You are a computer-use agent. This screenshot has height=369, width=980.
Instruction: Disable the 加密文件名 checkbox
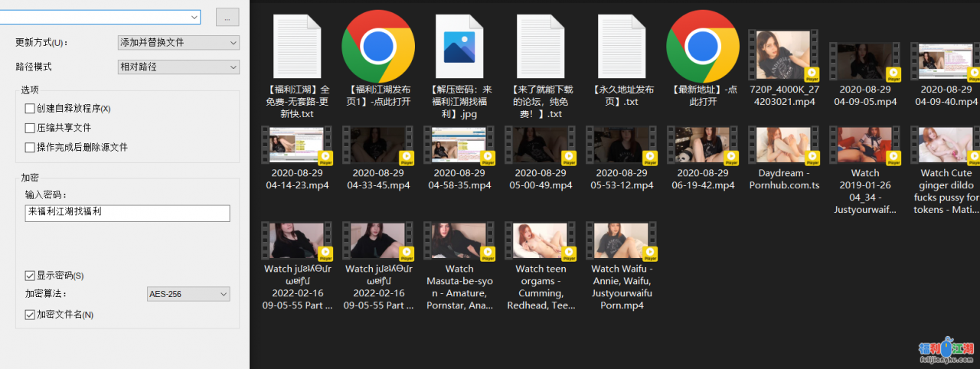click(x=30, y=315)
